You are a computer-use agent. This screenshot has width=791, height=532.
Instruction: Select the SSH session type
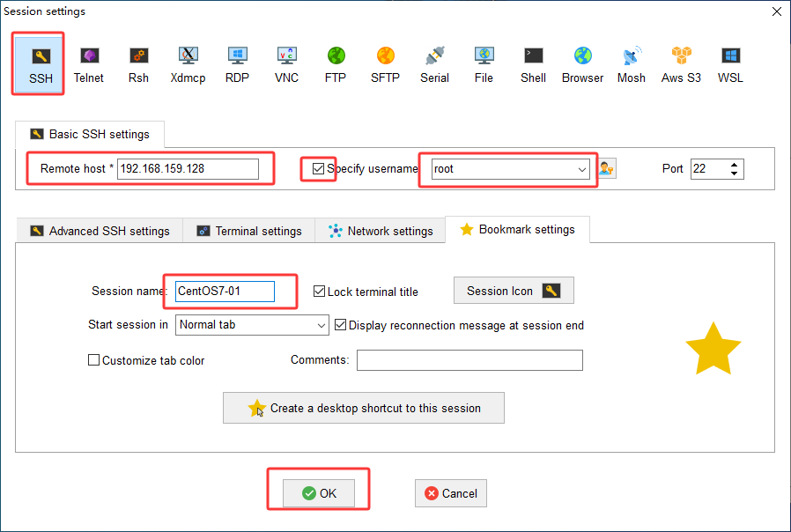point(40,64)
